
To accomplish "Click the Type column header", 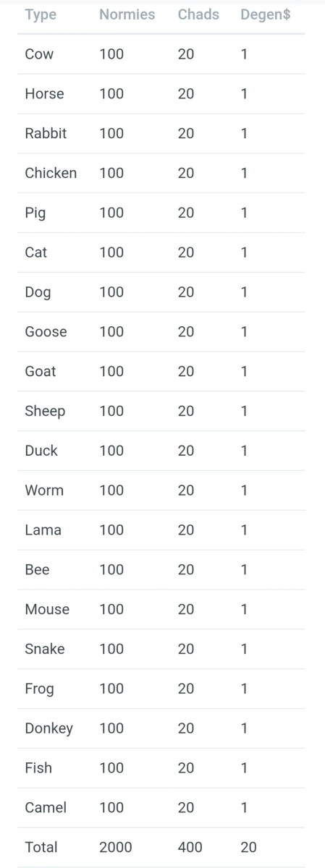I will (41, 14).
